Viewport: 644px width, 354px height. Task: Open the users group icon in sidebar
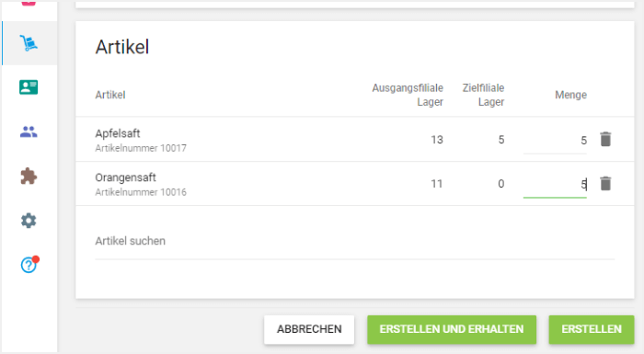pyautogui.click(x=29, y=131)
